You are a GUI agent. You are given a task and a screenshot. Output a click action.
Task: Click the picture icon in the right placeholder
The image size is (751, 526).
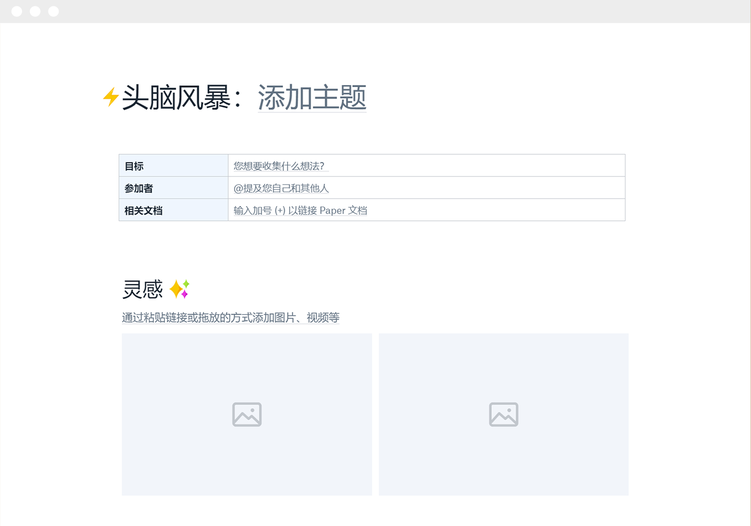pyautogui.click(x=503, y=414)
